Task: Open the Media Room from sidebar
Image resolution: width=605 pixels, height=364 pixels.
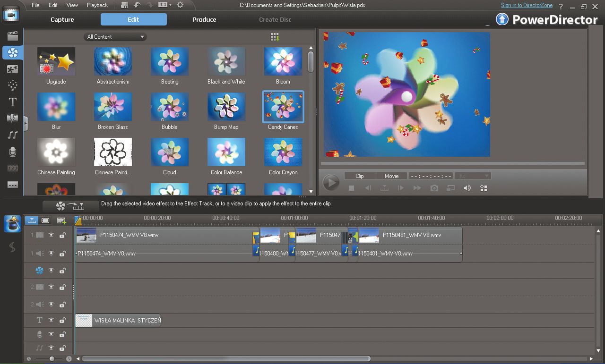Action: click(x=12, y=36)
